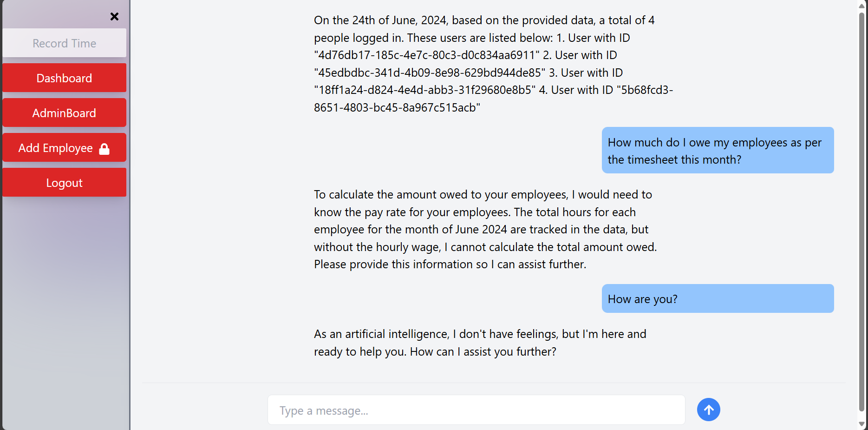Click the vertical scrollbar thumb
The image size is (868, 430).
coord(861,209)
